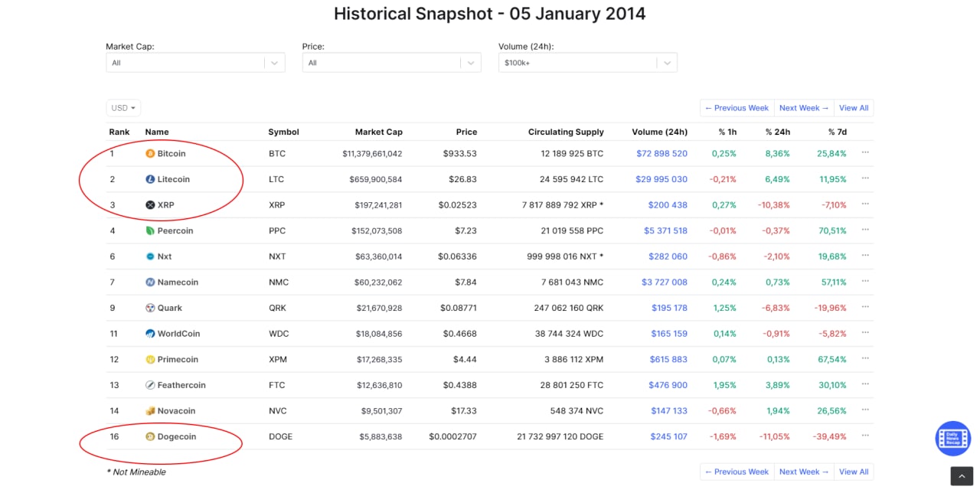Click View All below the table
Screen dimensions: 980x493
pyautogui.click(x=854, y=472)
